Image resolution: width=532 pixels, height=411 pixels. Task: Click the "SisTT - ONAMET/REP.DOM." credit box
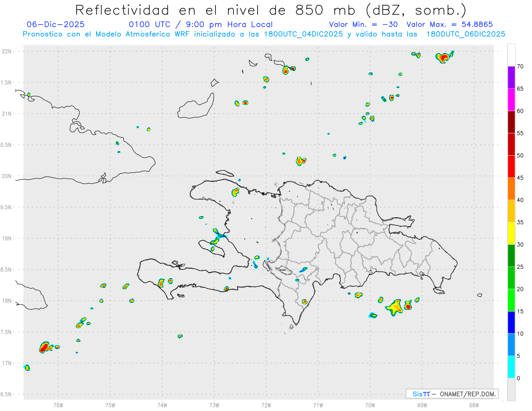click(x=452, y=394)
